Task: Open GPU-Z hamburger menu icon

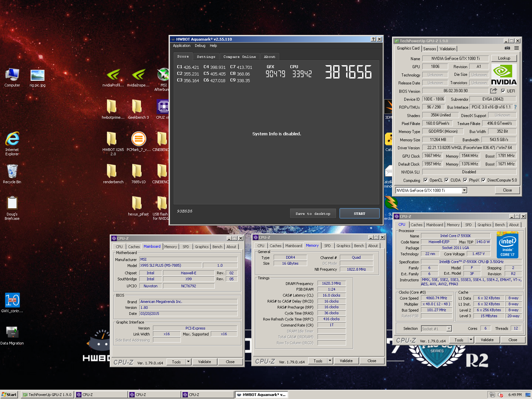Action: pos(516,48)
